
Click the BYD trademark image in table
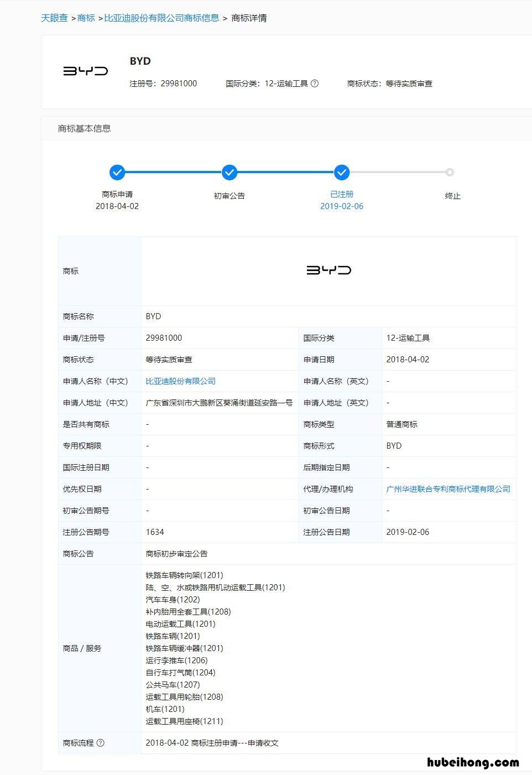tap(328, 271)
